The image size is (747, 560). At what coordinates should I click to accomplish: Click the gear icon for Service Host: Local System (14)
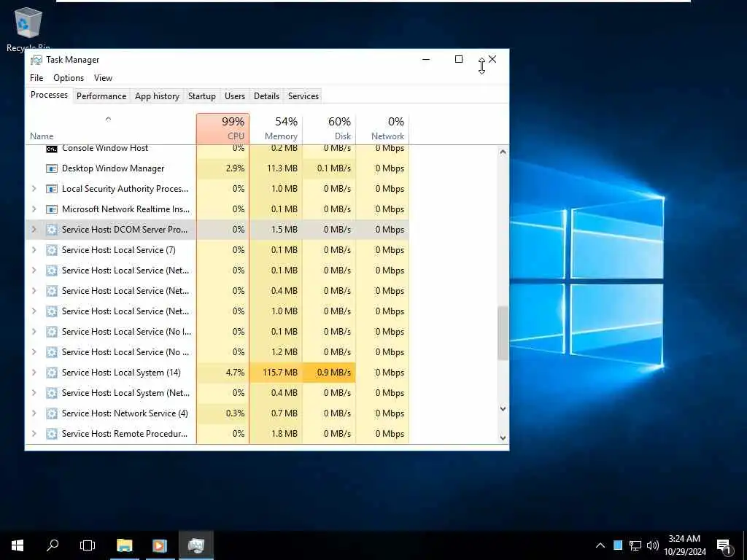coord(52,373)
